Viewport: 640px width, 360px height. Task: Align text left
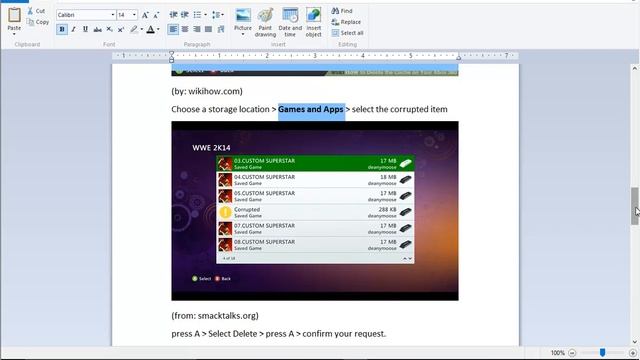pos(173,29)
